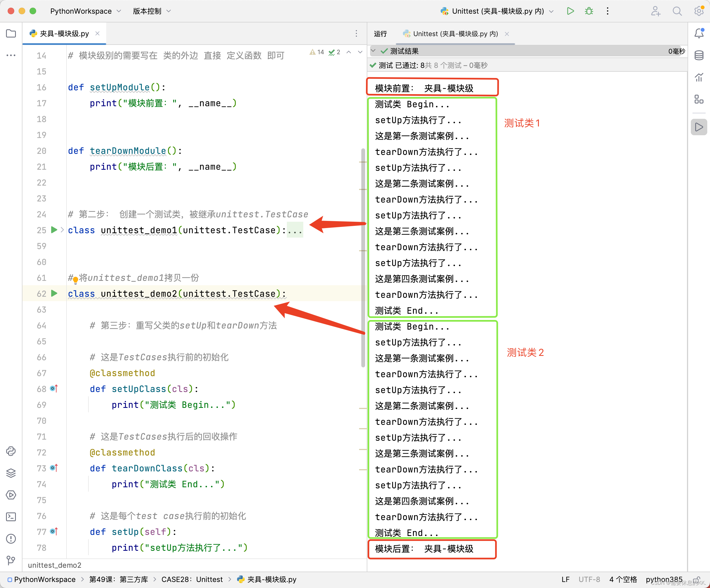Open Code With Me add-user icon
The width and height of the screenshot is (710, 588).
656,11
